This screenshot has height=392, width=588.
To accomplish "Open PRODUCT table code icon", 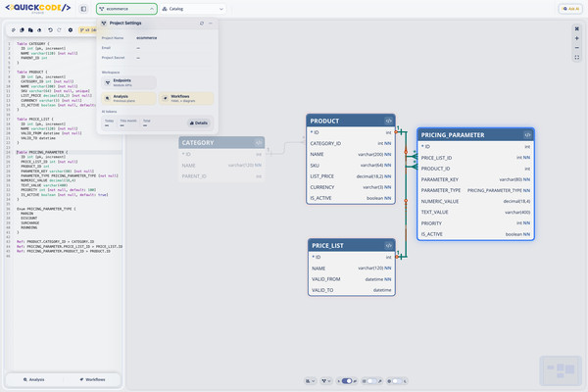I will click(x=388, y=121).
